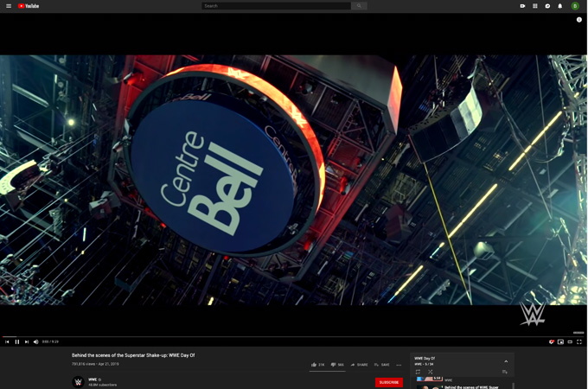Go to YouTube home via logo
The height and width of the screenshot is (389, 588).
coord(29,6)
